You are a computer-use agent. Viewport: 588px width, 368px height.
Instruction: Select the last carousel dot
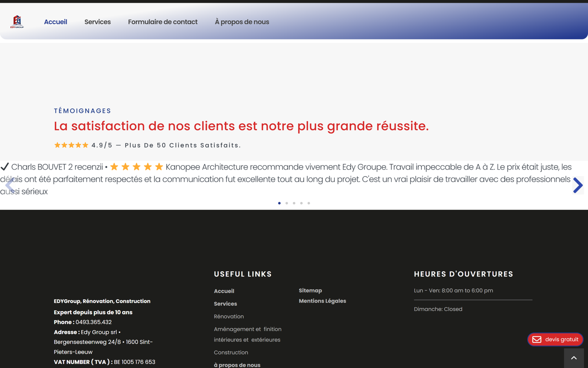tap(309, 203)
